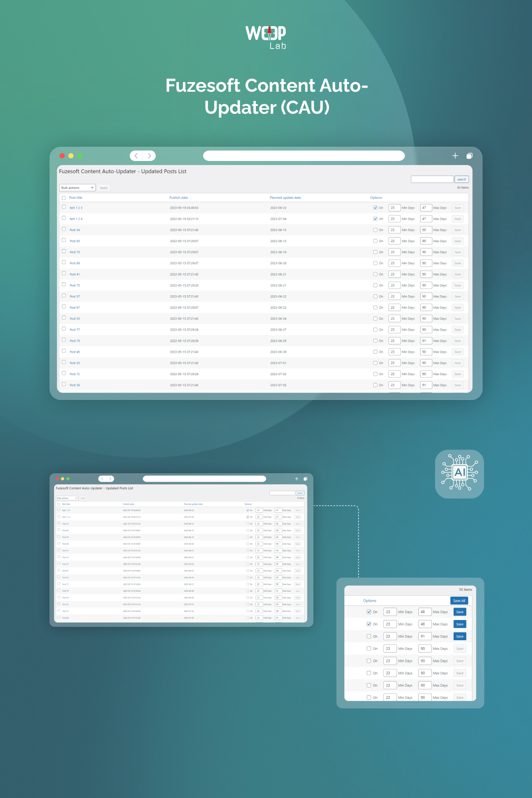The width and height of the screenshot is (532, 798).
Task: Open the Post 33 link
Action: [75, 363]
